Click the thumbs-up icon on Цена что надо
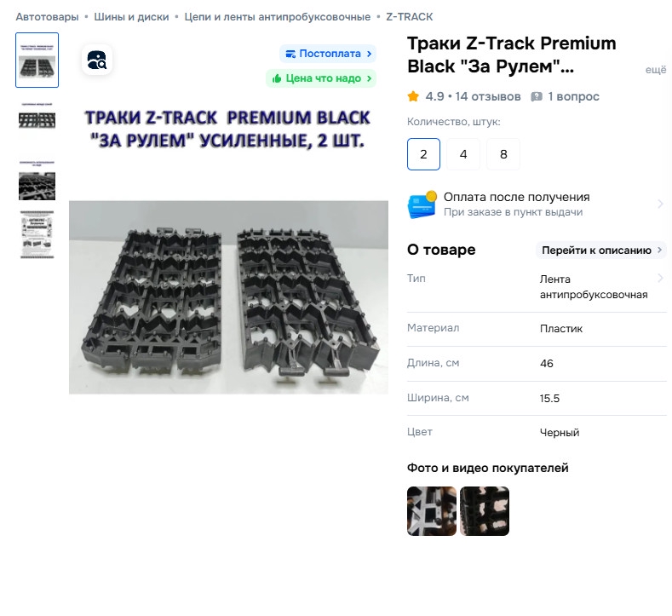This screenshot has width=672, height=616. tap(277, 78)
